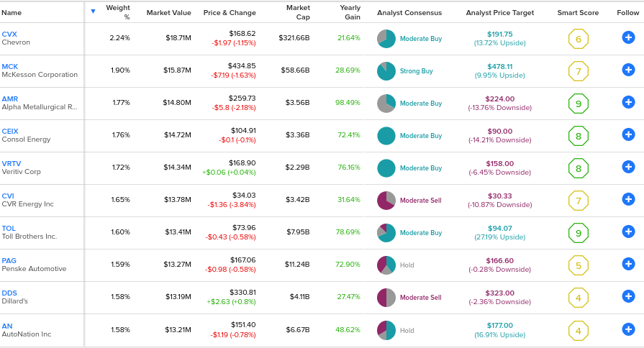
Task: Open the DDS ticker link
Action: [x=9, y=293]
